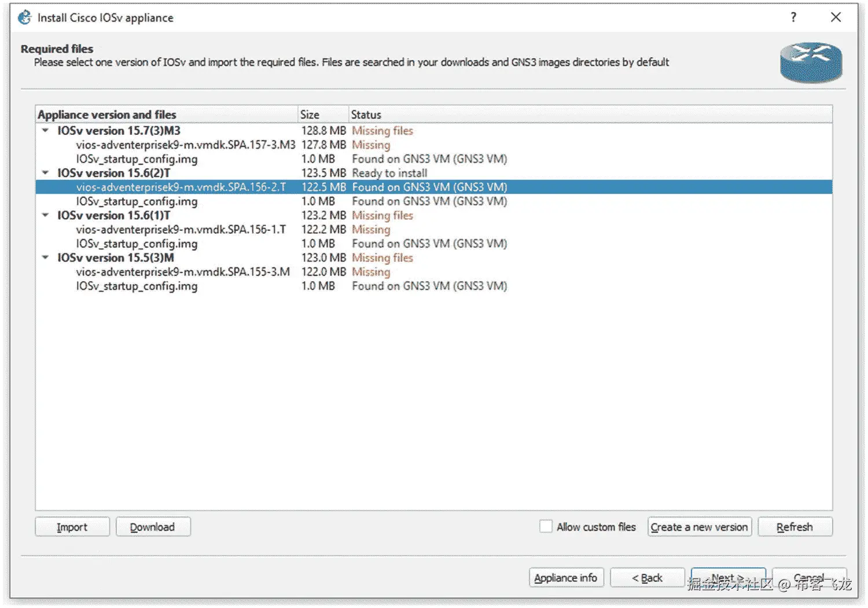868x608 pixels.
Task: Select vios-adventerprisek9-m.vmdk.SPA.155-3.M file
Action: 433,272
